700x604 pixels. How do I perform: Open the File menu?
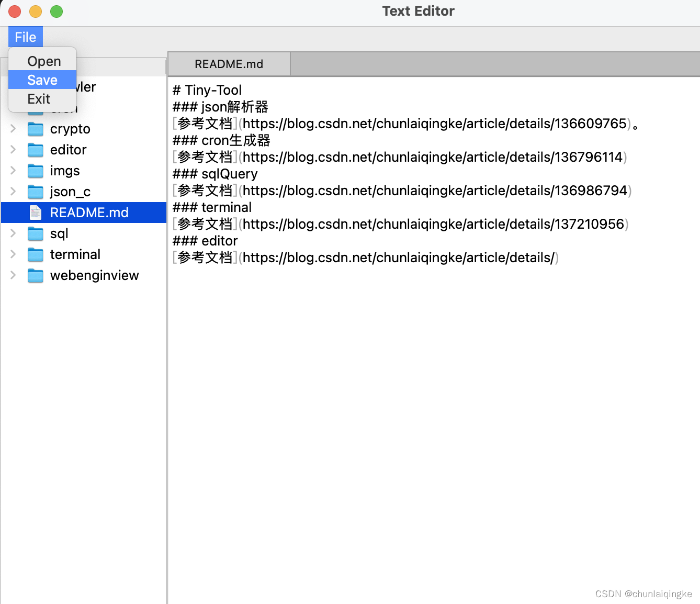25,37
